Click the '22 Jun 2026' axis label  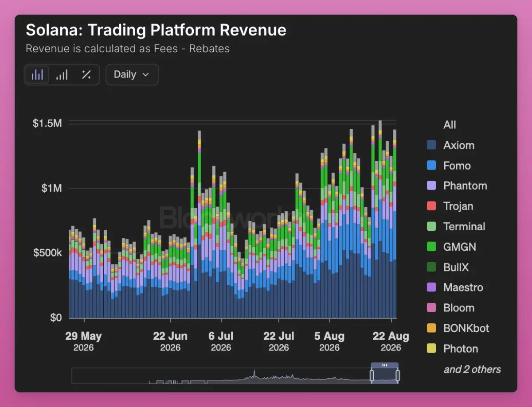(x=170, y=341)
